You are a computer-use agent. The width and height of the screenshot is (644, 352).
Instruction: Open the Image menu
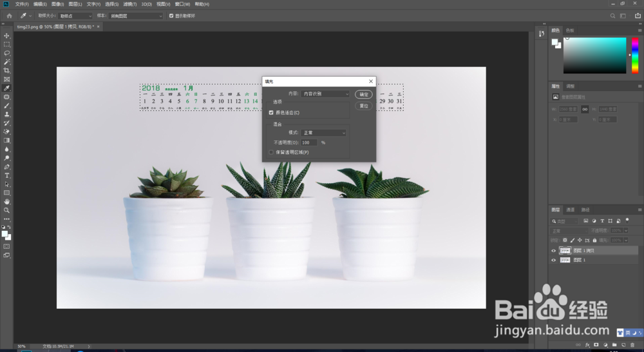pyautogui.click(x=57, y=4)
